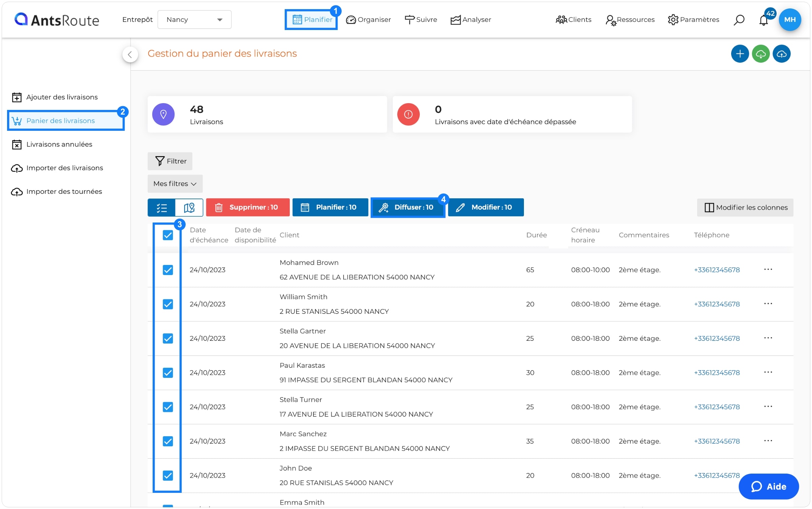This screenshot has height=509, width=812.
Task: Click the Commentaires column header
Action: [644, 235]
